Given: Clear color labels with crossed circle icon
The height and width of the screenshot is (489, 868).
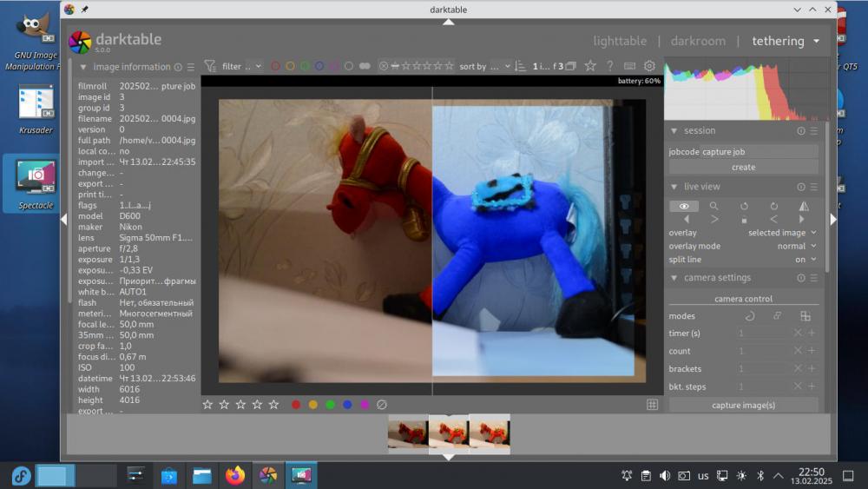Looking at the screenshot, I should point(381,405).
